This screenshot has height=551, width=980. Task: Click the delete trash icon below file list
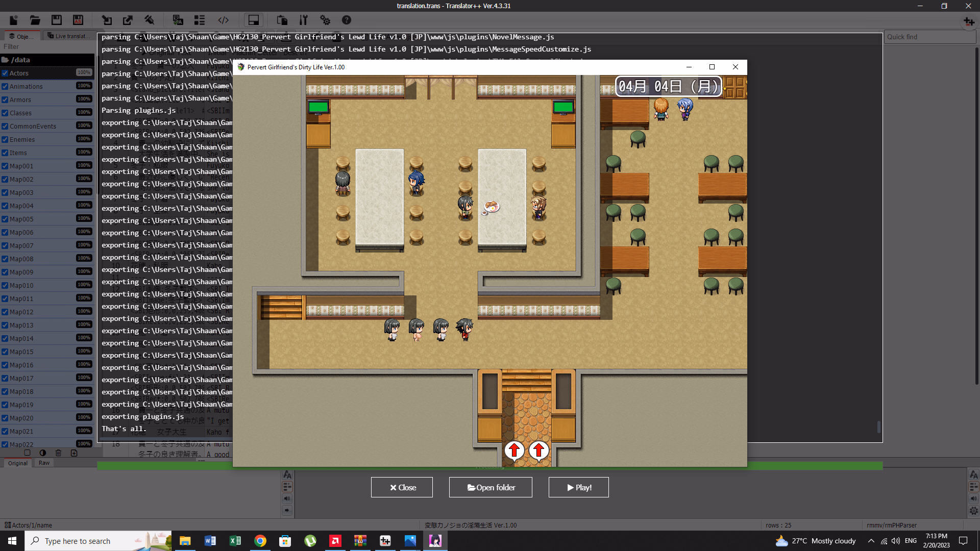pos(58,453)
